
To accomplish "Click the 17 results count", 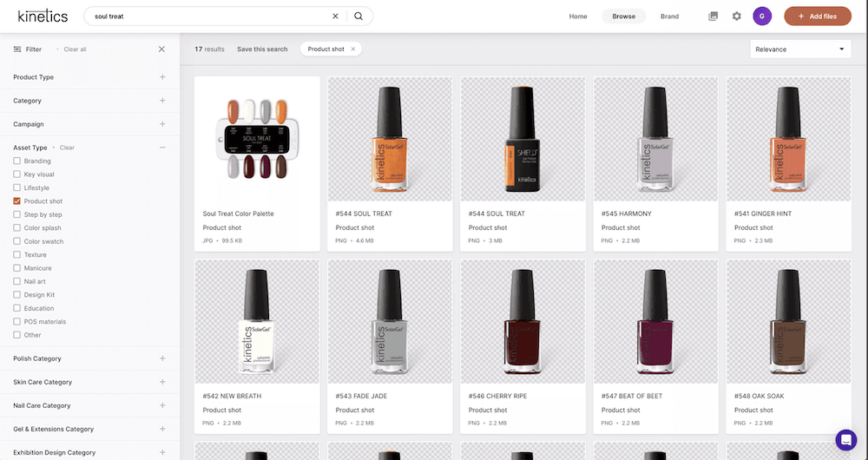I will [209, 49].
